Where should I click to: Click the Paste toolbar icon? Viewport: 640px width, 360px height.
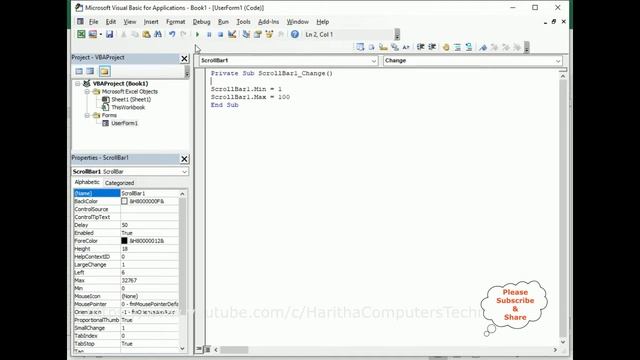coord(146,34)
